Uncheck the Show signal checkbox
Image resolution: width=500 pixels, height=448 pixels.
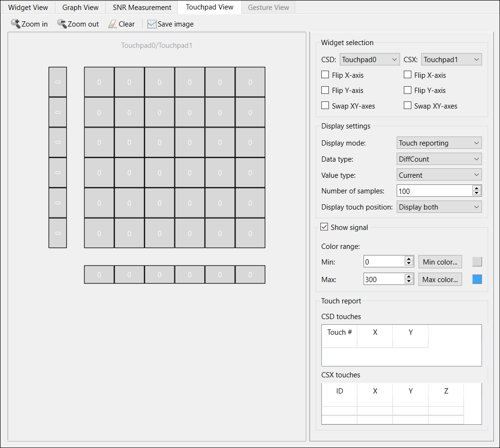point(324,227)
